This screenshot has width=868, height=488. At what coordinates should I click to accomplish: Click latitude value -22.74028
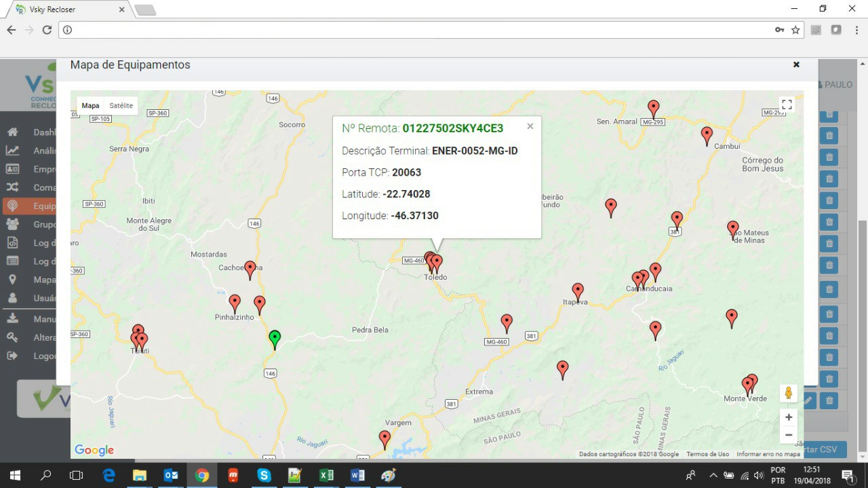406,194
